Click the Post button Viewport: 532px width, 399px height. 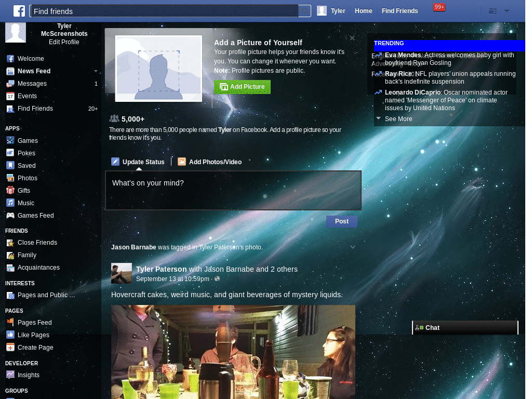[342, 221]
